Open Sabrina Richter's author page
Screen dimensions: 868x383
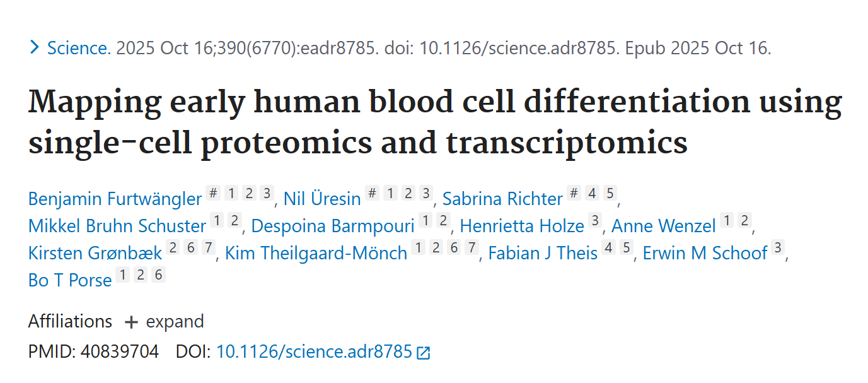pyautogui.click(x=502, y=199)
